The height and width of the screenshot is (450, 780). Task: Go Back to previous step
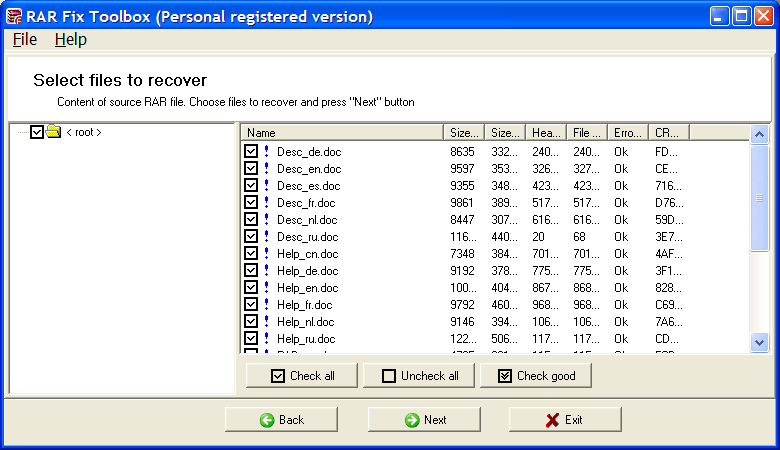[x=282, y=420]
